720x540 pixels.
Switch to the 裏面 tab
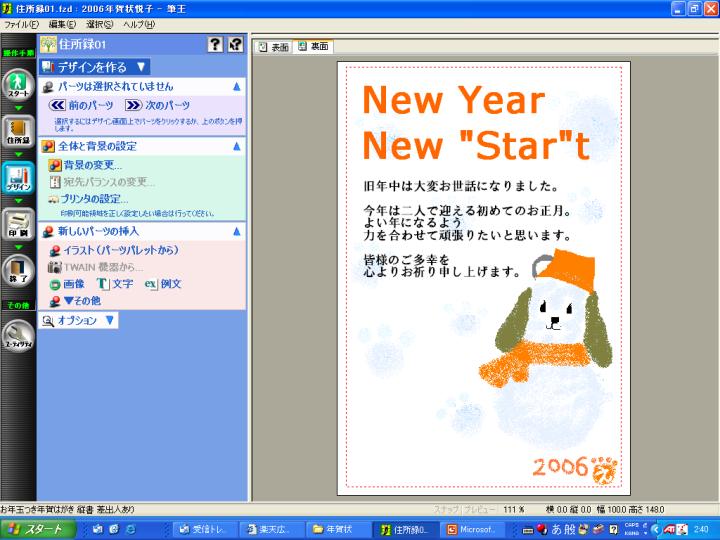point(313,46)
